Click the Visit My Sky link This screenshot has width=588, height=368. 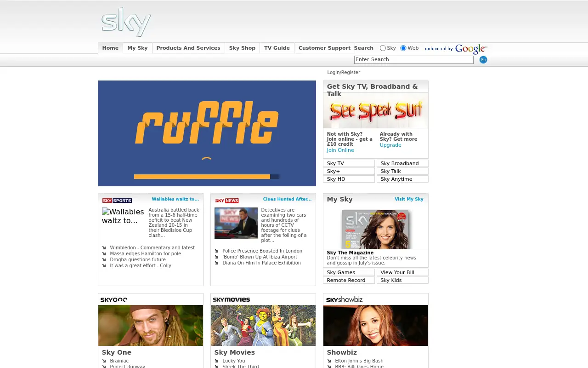point(409,199)
